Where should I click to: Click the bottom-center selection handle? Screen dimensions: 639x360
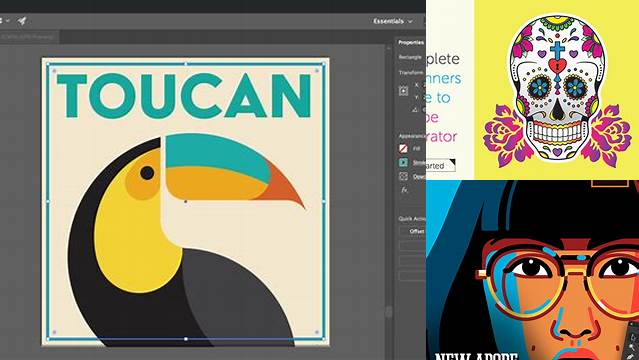[x=186, y=339]
